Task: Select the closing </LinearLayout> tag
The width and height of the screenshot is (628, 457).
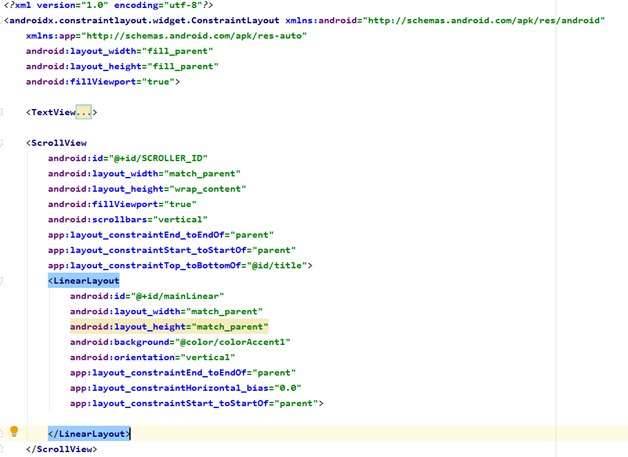Action: click(89, 434)
